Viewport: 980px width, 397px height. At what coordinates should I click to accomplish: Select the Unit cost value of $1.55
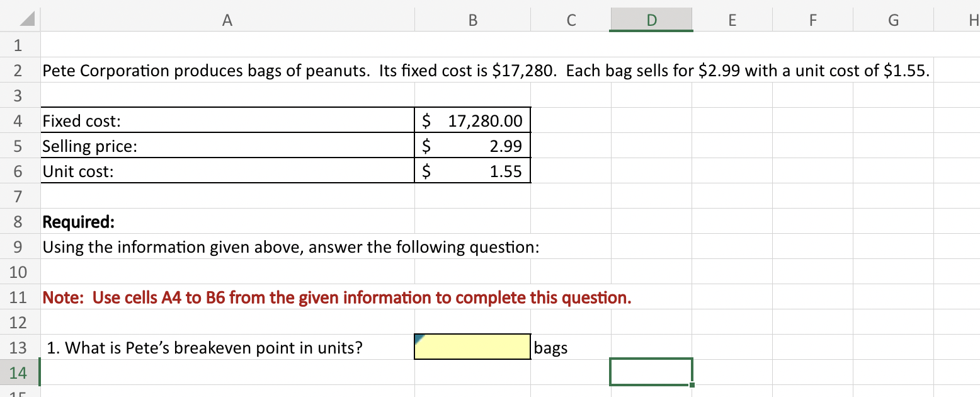click(472, 171)
